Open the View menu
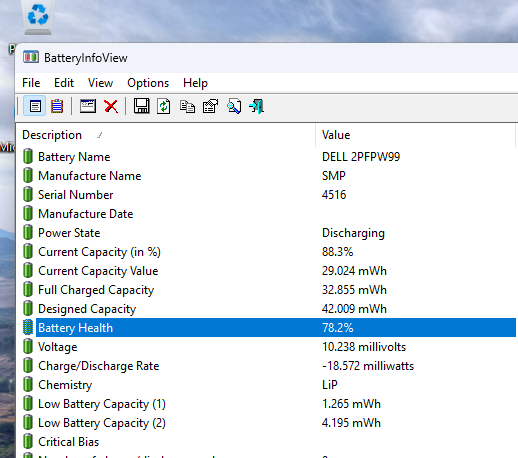Viewport: 518px width, 458px height. coord(100,83)
